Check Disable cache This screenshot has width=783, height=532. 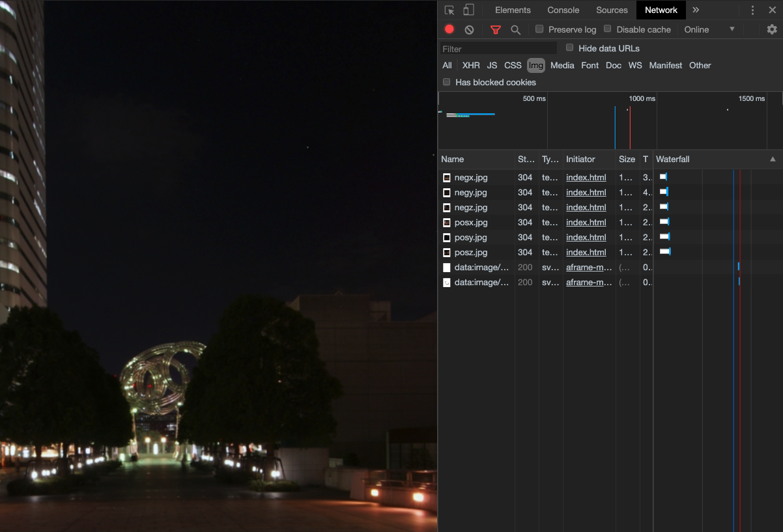pos(607,29)
